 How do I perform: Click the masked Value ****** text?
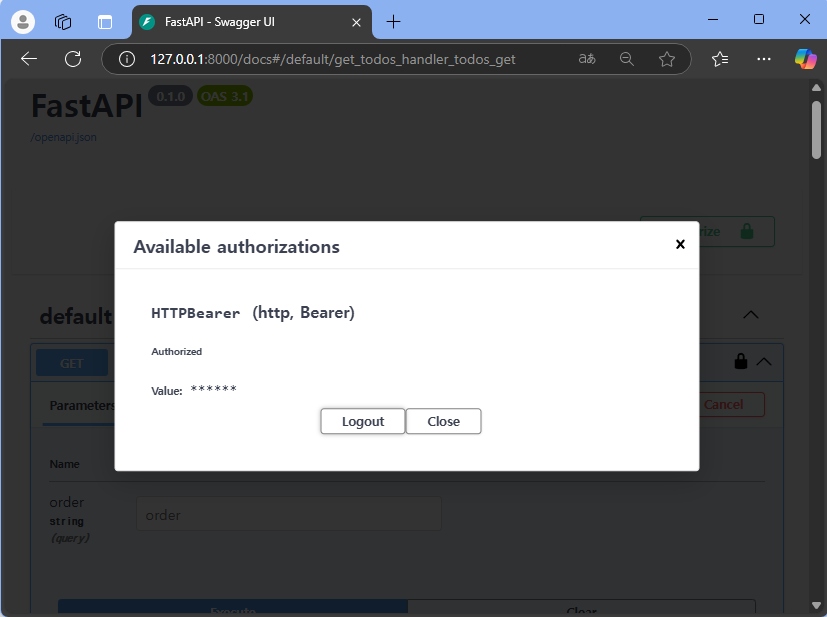213,390
